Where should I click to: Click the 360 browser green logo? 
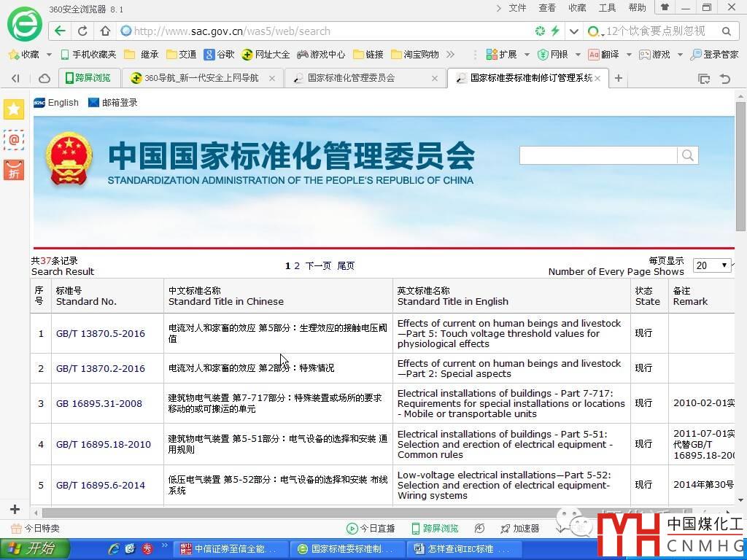coord(24,24)
